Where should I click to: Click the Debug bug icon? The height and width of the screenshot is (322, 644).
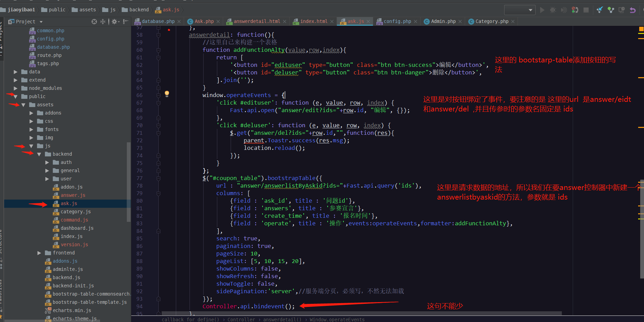(x=553, y=10)
